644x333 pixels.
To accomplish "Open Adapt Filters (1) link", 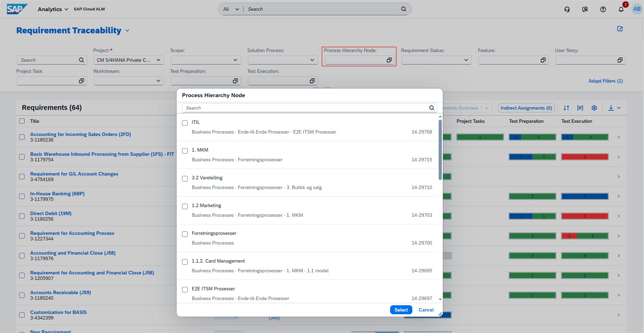I will pos(605,81).
